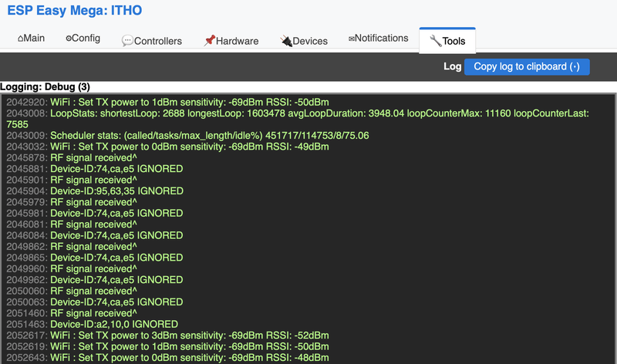Copy log to clipboard
This screenshot has width=617, height=364.
[527, 66]
